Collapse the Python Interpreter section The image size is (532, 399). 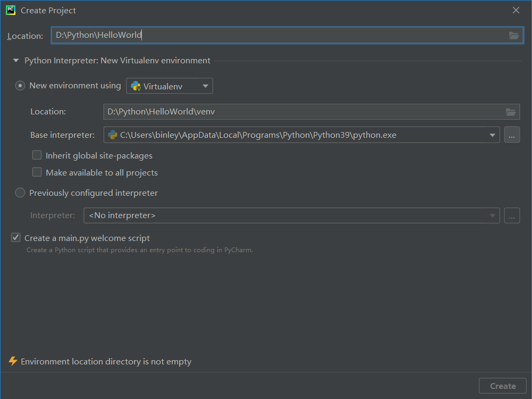15,61
